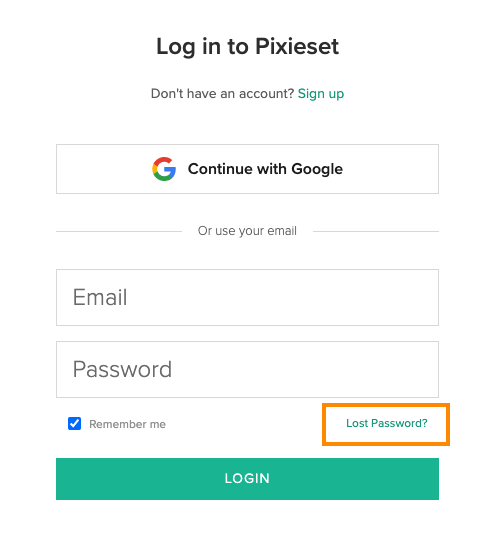
Task: Click the divider line right of Or use your email
Action: tap(376, 231)
